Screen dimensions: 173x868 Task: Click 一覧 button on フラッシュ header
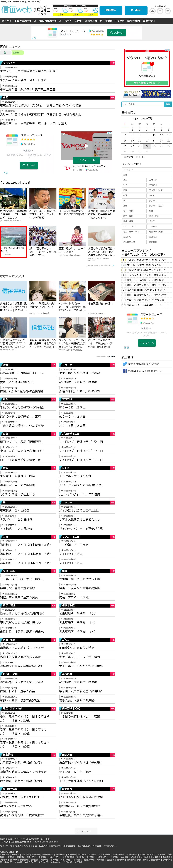tap(113, 63)
